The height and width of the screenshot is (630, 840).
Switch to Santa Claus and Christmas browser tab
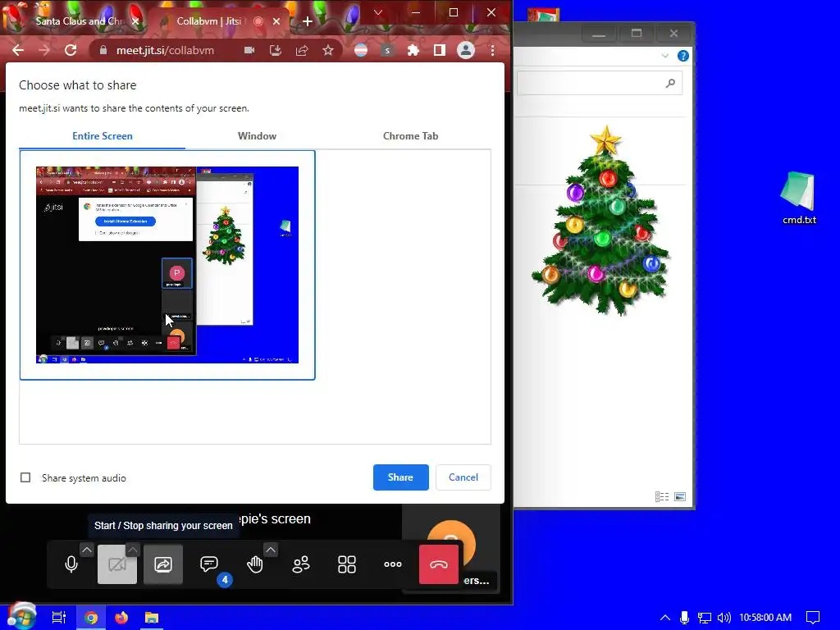click(x=80, y=21)
